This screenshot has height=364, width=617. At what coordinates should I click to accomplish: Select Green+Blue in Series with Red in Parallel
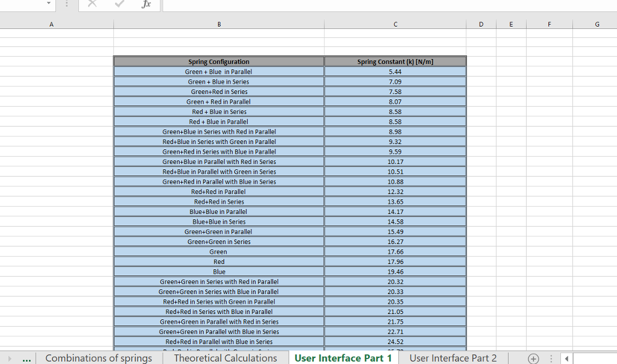219,131
